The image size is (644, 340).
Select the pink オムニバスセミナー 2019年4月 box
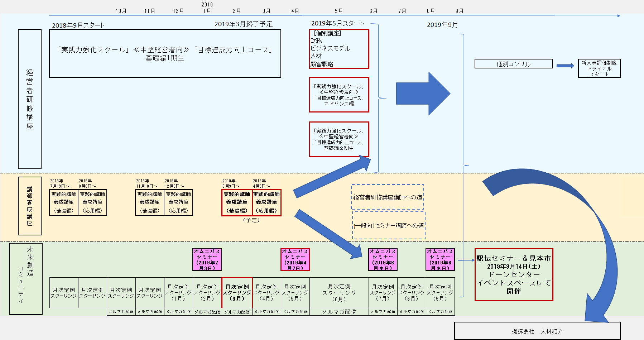[295, 259]
